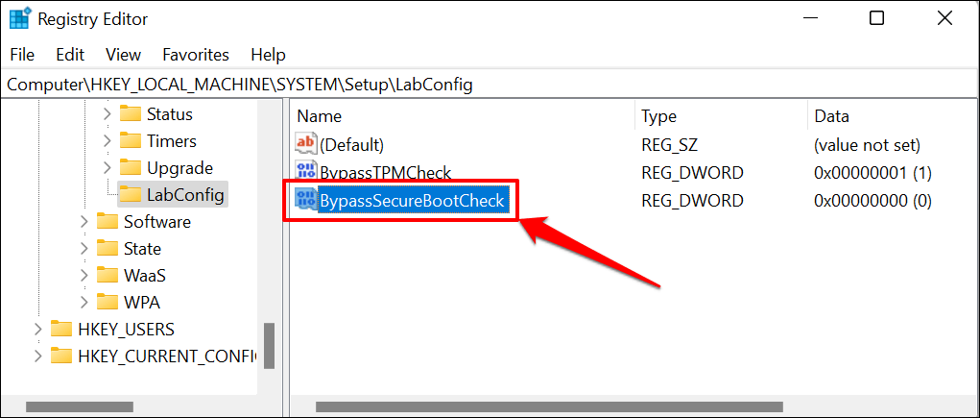Expand the HKEY_USERS hive
980x418 pixels.
(38, 330)
